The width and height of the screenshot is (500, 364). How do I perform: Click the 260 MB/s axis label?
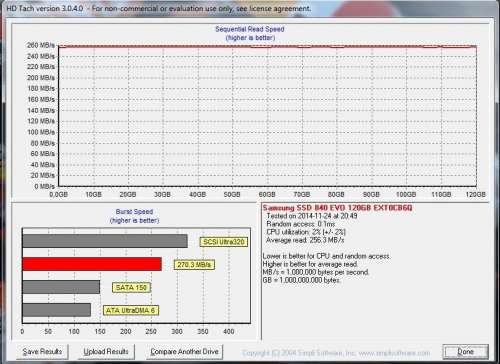tap(41, 45)
